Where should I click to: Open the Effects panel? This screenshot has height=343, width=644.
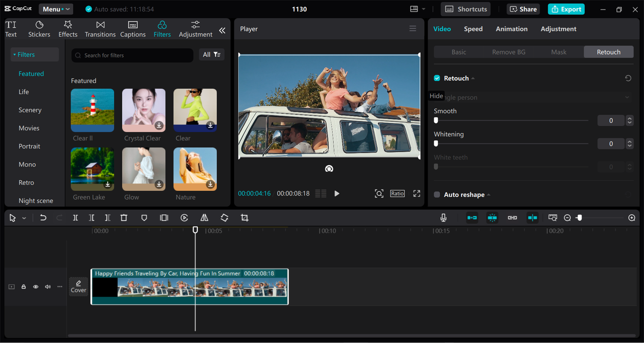click(68, 29)
